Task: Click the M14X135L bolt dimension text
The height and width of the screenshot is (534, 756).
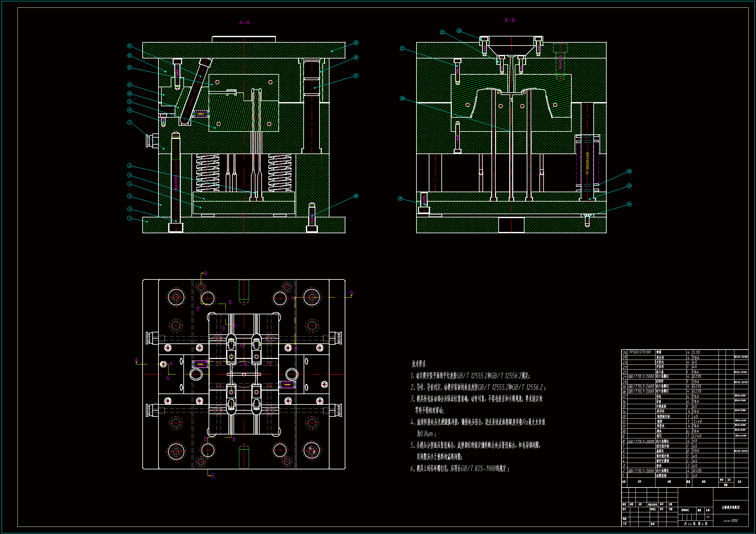Action: [x=176, y=182]
